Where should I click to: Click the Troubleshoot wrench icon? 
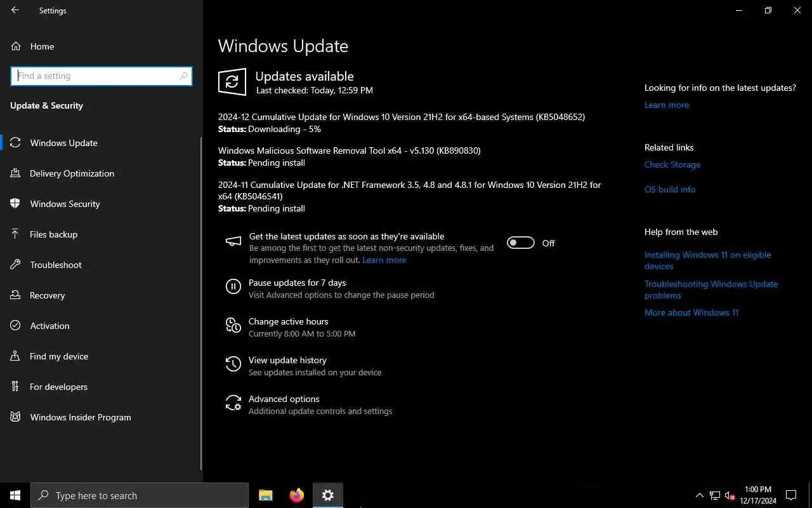click(x=16, y=265)
